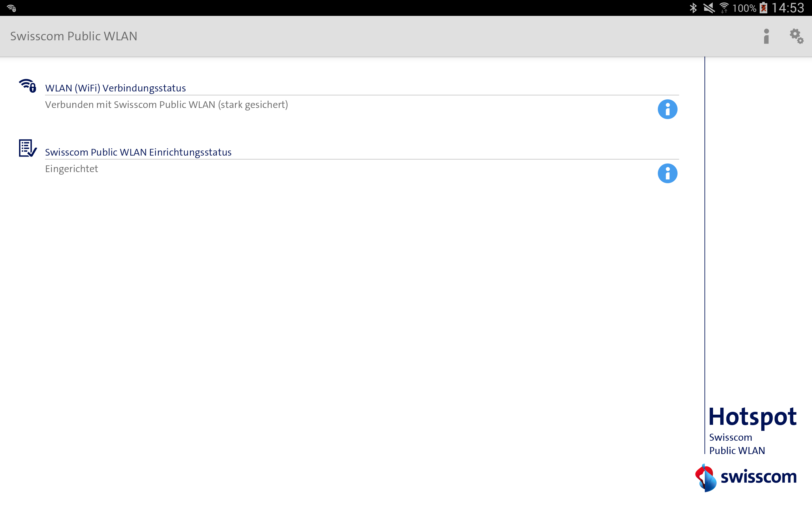This screenshot has width=812, height=508.
Task: Show info for Einrichtungsstatus
Action: pyautogui.click(x=667, y=173)
